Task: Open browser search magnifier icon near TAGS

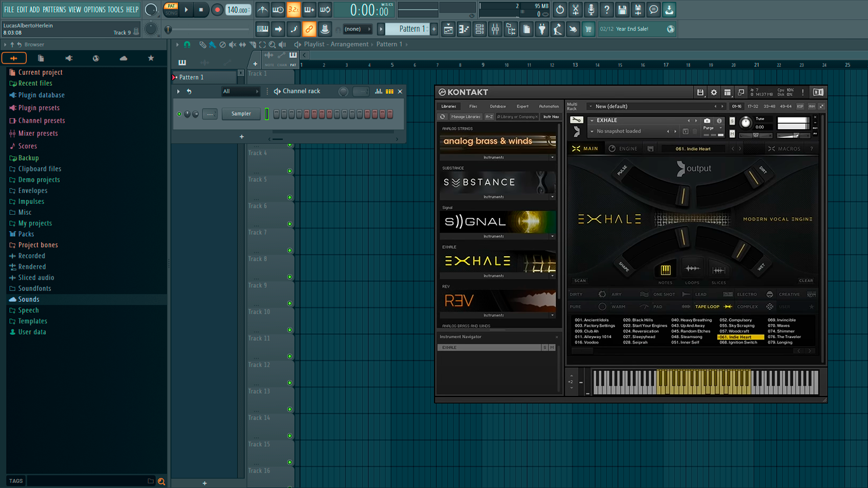Action: [x=161, y=482]
